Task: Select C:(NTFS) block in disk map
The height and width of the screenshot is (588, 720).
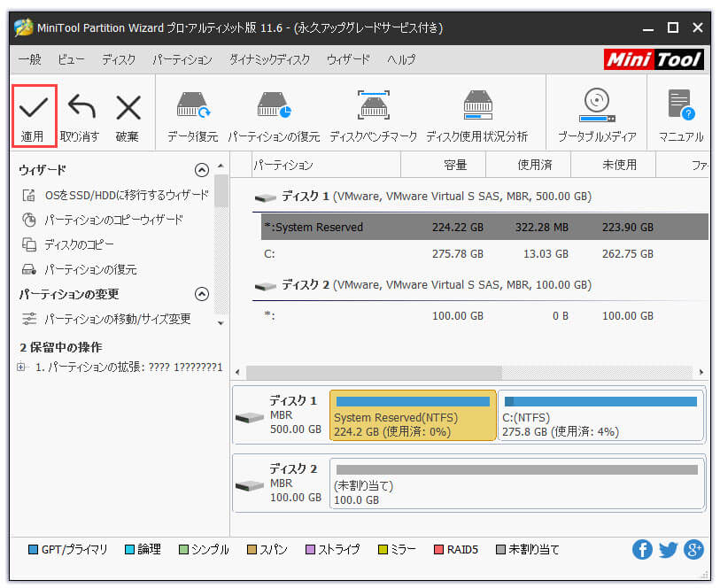Action: (x=601, y=415)
